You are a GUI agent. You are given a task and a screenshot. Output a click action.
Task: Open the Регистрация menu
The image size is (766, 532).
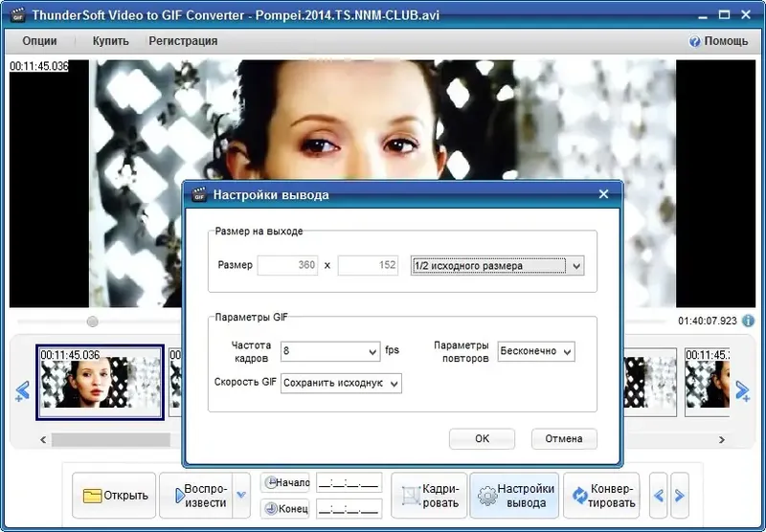(x=183, y=41)
